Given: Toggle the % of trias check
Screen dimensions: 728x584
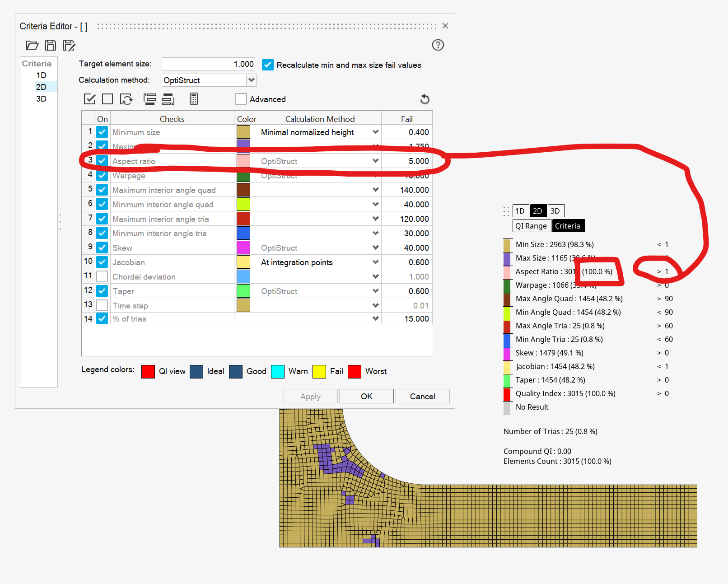Looking at the screenshot, I should pos(103,319).
